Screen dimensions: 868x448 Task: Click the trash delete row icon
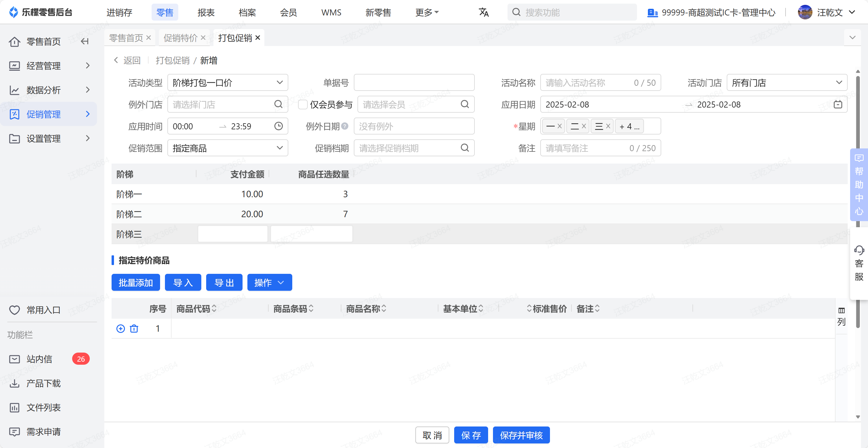[x=134, y=329]
